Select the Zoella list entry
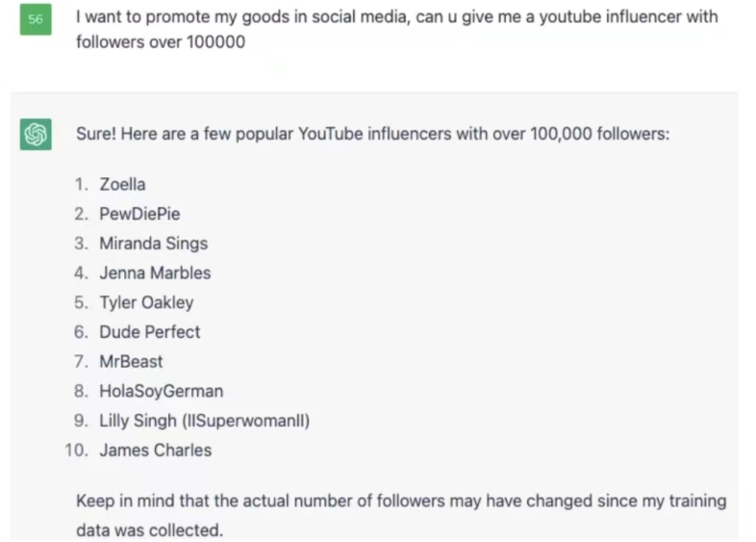Image resolution: width=756 pixels, height=542 pixels. click(122, 184)
